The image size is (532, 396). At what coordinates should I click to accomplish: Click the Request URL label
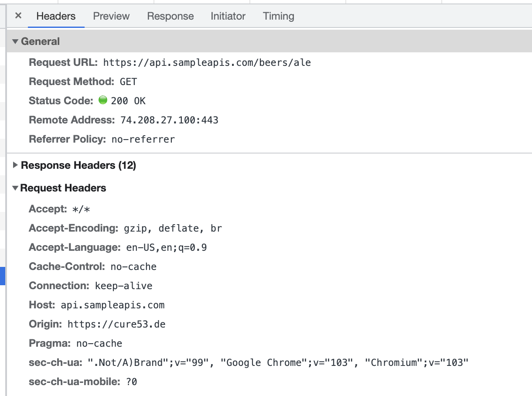[x=64, y=62]
